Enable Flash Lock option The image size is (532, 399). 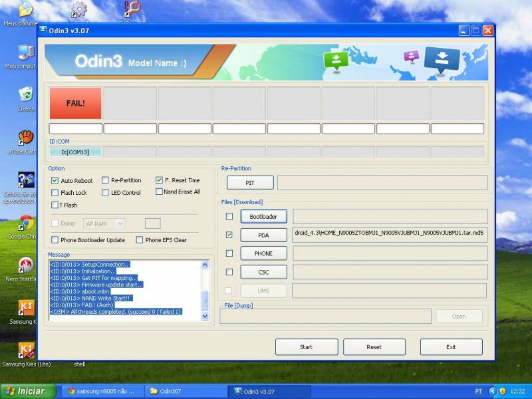(55, 192)
